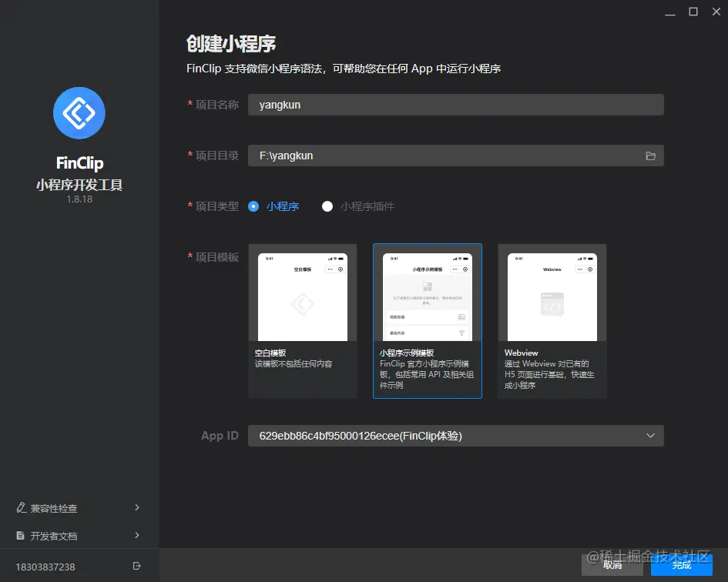Choose the 小程序示例模板 template card
Image resolution: width=728 pixels, height=582 pixels.
427,321
